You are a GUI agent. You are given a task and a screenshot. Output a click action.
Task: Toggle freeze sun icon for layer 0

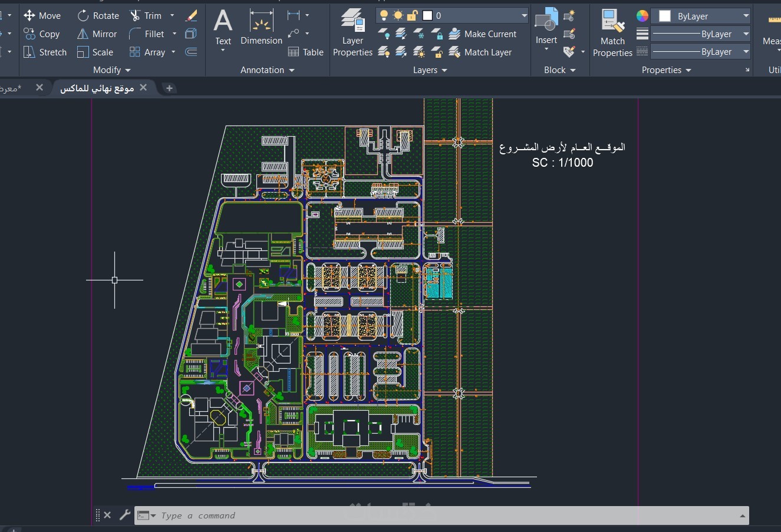coord(398,16)
